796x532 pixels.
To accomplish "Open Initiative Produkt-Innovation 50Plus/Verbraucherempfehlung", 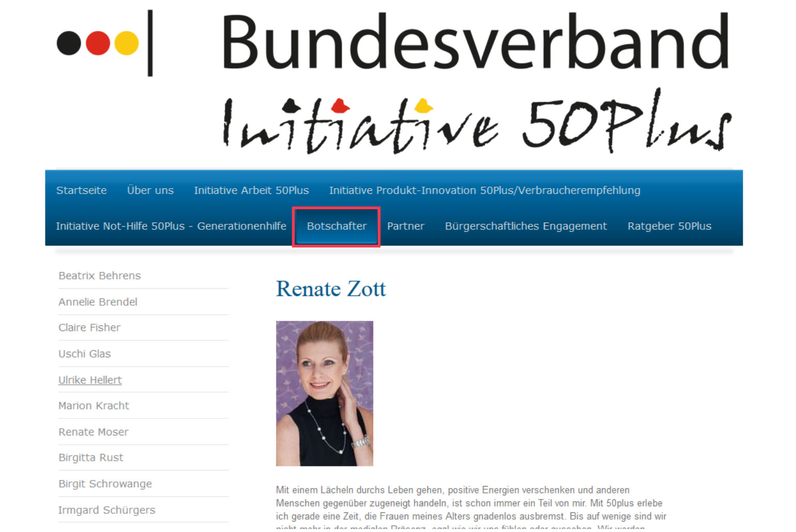I will pyautogui.click(x=484, y=191).
